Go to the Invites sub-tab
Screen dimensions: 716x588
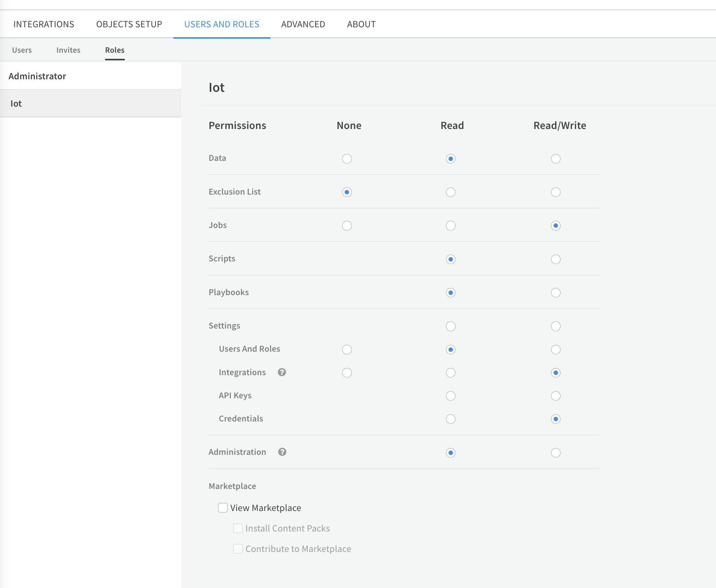coord(68,50)
